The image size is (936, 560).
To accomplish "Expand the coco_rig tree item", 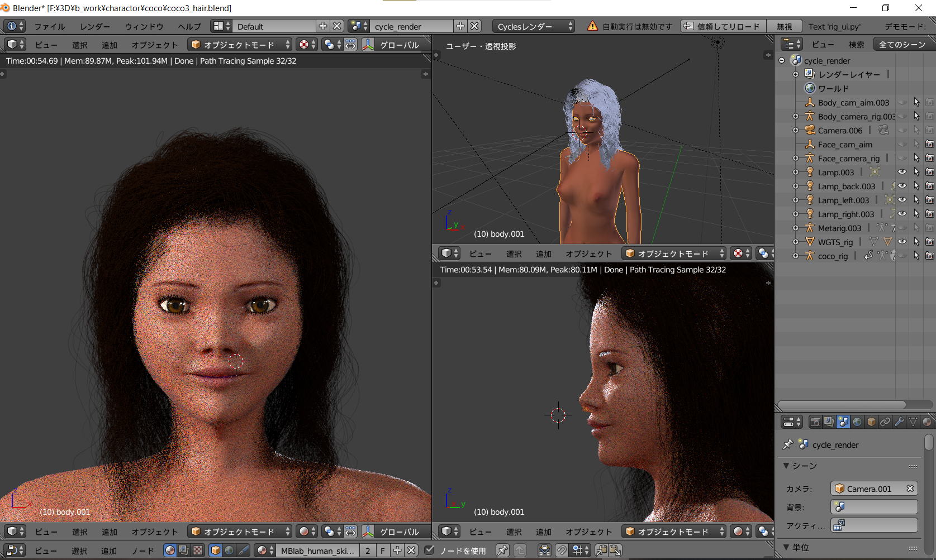I will (x=796, y=256).
